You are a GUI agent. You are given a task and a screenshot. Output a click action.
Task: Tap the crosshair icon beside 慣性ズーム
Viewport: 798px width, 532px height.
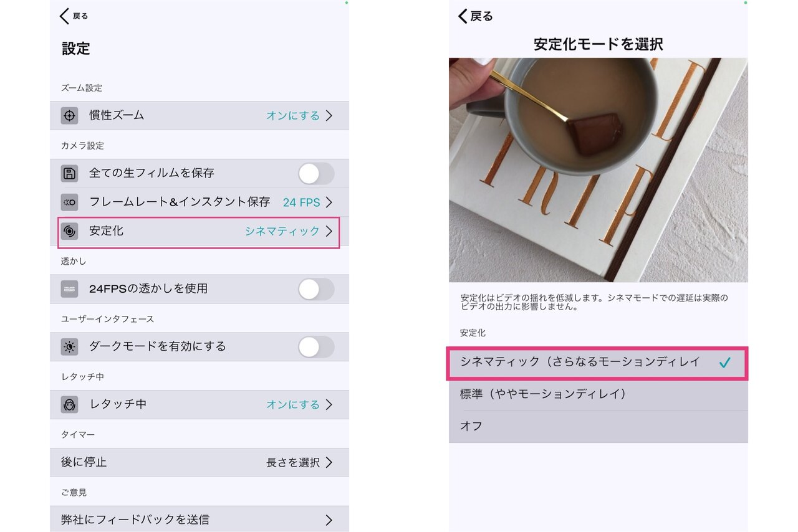pyautogui.click(x=69, y=115)
